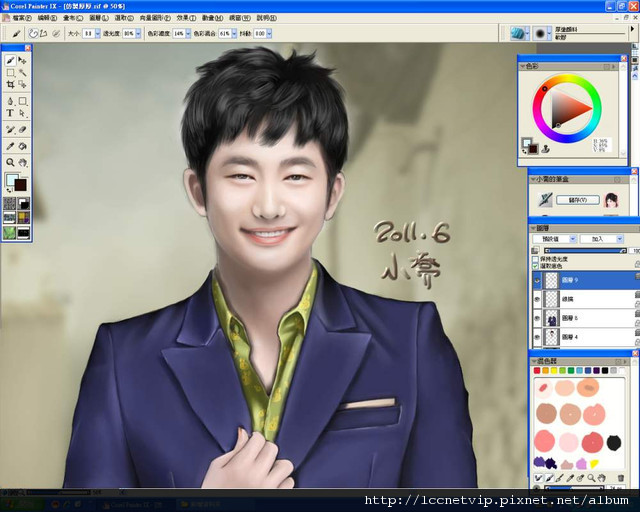The width and height of the screenshot is (640, 512).
Task: Select the Magic Wand tool
Action: [x=22, y=73]
